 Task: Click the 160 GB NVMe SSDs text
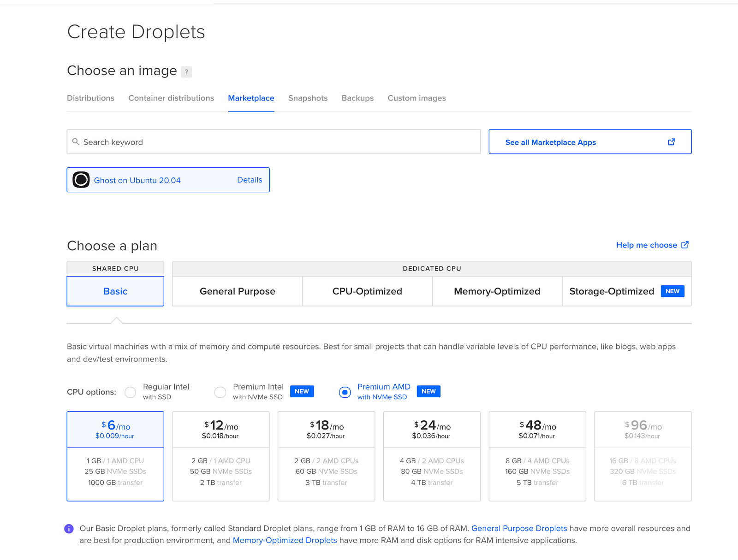(x=537, y=472)
